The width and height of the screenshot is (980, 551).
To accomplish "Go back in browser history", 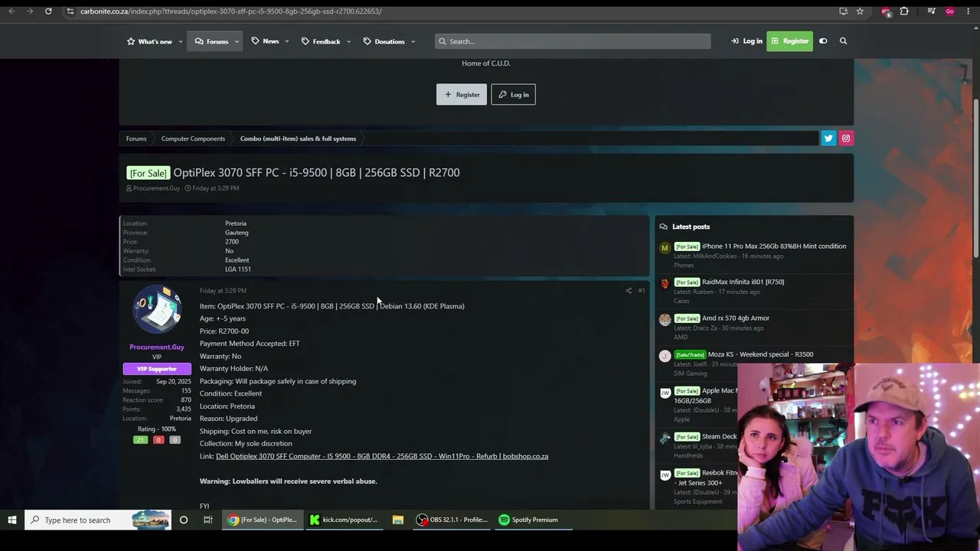I will 11,11.
